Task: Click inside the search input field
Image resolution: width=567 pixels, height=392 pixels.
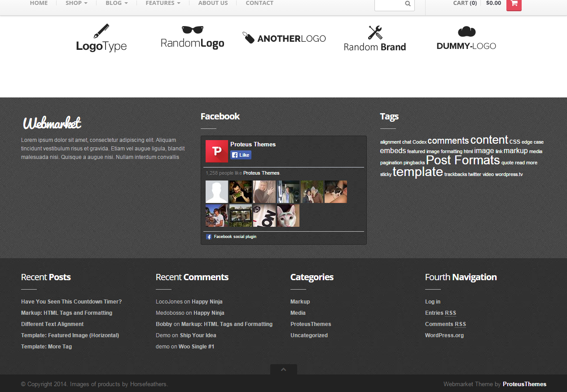Action: (390, 4)
